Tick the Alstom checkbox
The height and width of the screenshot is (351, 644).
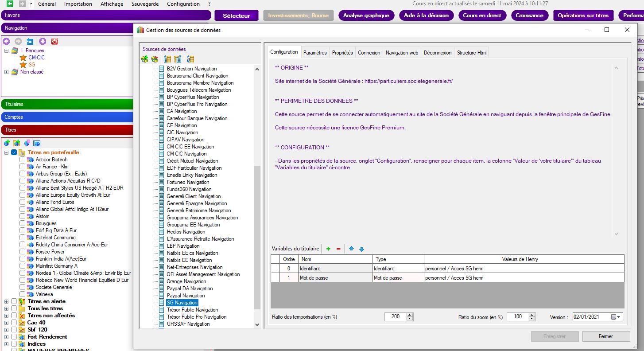[x=23, y=216]
